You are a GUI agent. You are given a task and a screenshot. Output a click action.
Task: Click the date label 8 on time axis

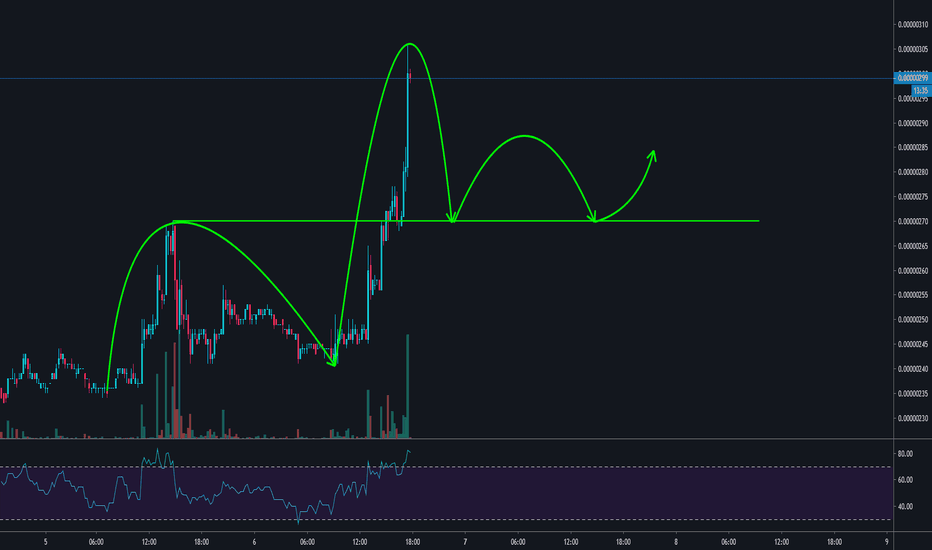point(676,542)
